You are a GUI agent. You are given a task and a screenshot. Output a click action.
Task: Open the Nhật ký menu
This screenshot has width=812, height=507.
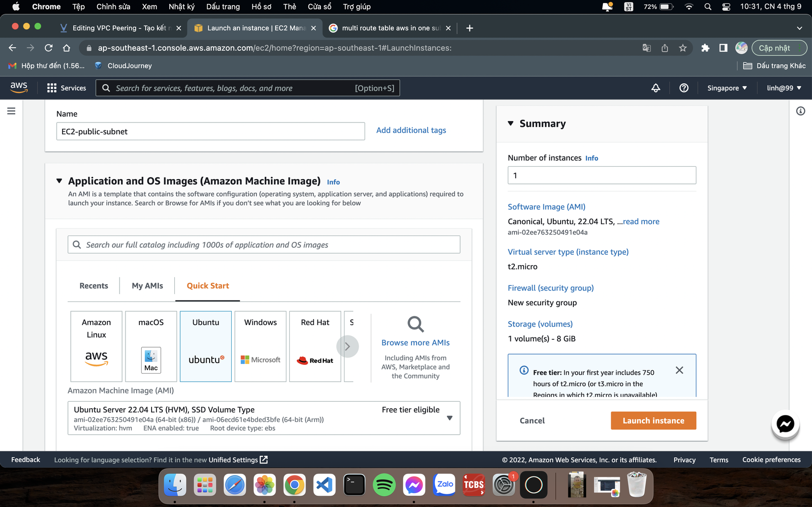point(182,7)
